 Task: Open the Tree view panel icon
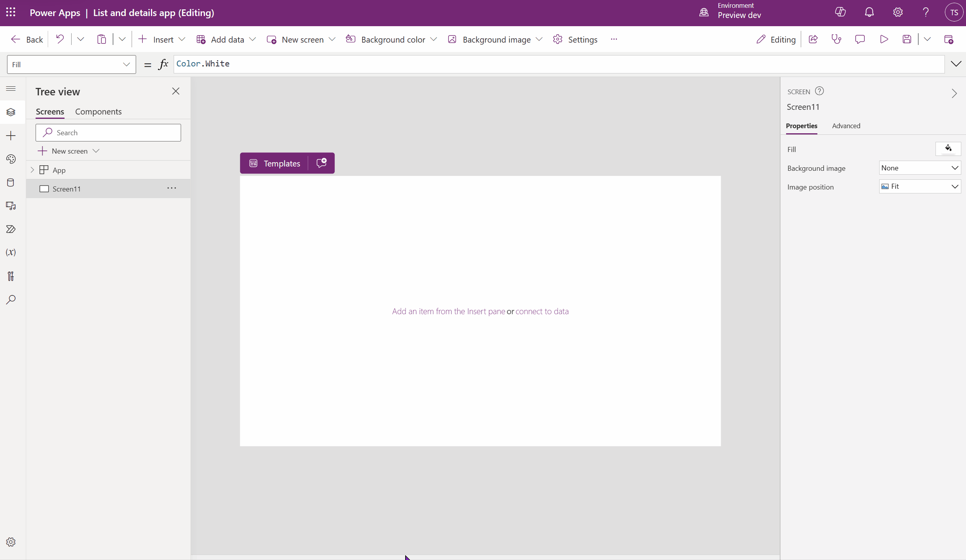point(11,112)
